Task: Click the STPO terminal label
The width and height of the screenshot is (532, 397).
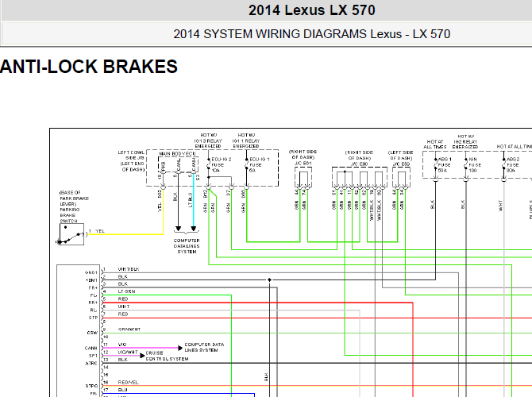Action: (91, 386)
